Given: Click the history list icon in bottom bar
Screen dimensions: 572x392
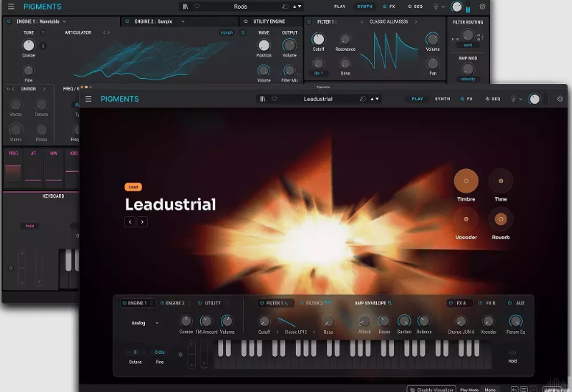Looking at the screenshot, I should (523, 390).
